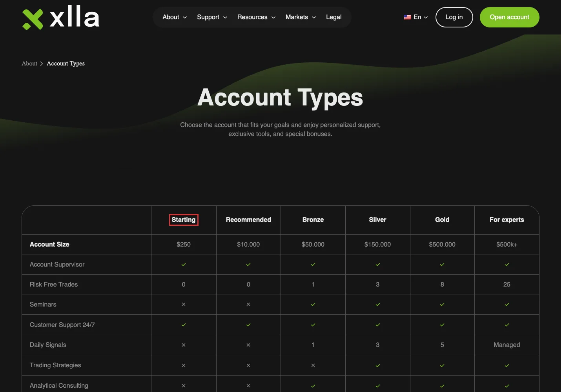The height and width of the screenshot is (392, 565).
Task: Click the Account Supervisor checkmark under Gold
Action: [442, 265]
